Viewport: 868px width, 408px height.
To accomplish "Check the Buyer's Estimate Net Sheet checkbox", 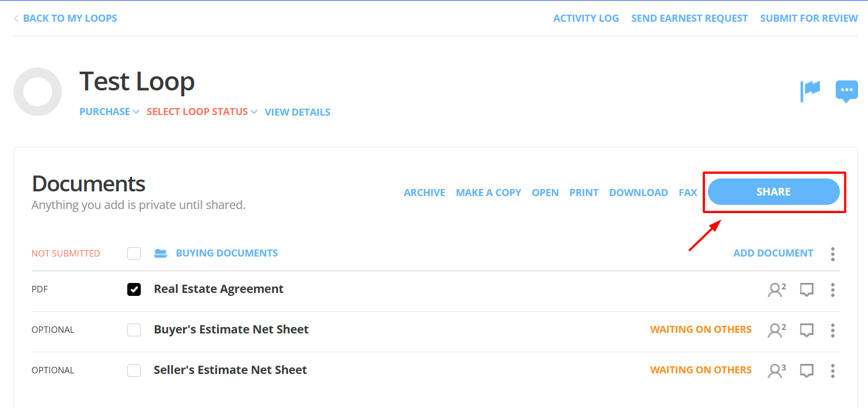I will coord(134,330).
